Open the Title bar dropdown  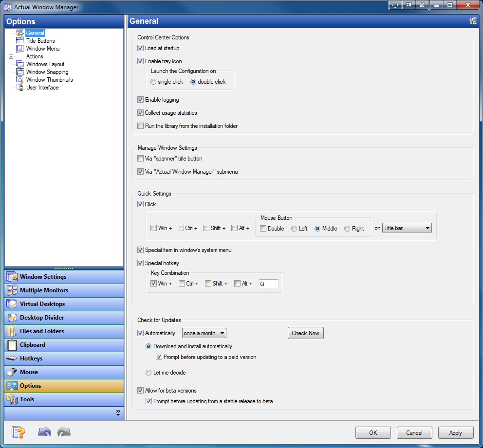407,228
